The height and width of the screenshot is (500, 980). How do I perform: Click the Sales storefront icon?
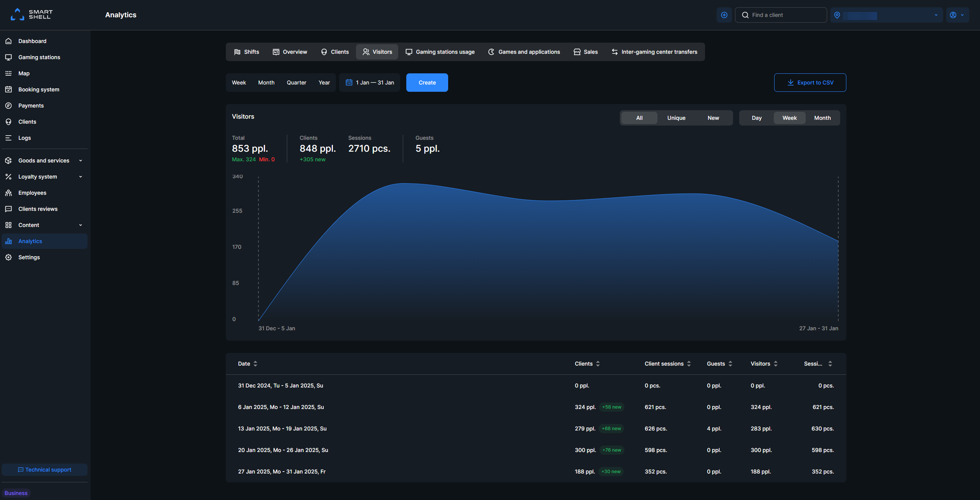(x=577, y=52)
